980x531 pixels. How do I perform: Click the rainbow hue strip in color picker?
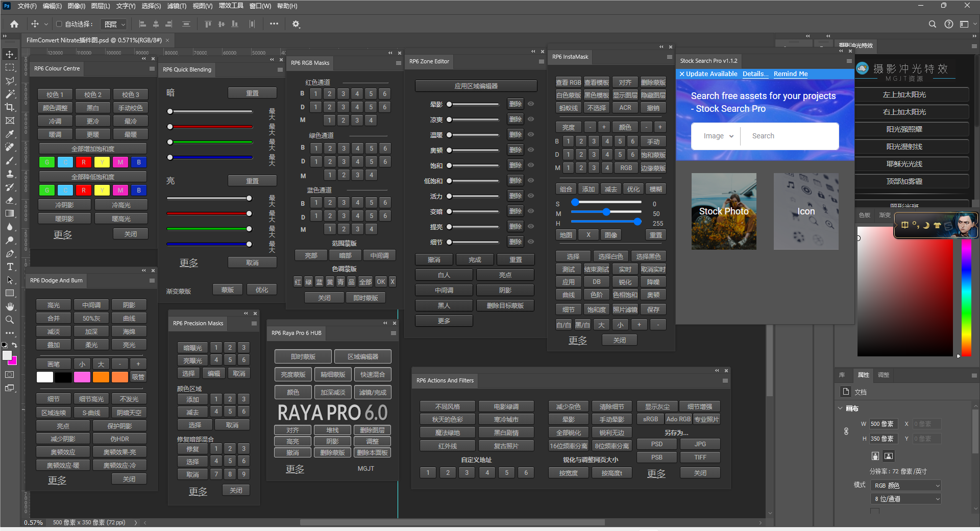pos(966,297)
